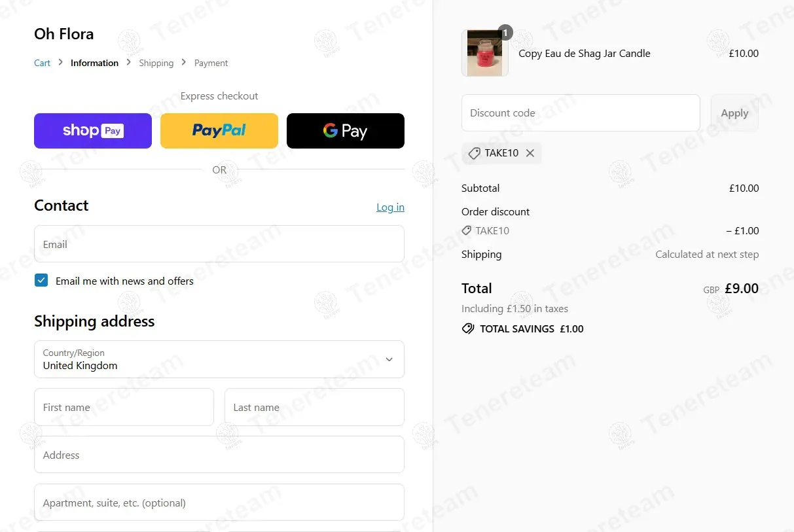The image size is (794, 532).
Task: Click the tag icon beside the TAKE10 order discount
Action: (466, 230)
